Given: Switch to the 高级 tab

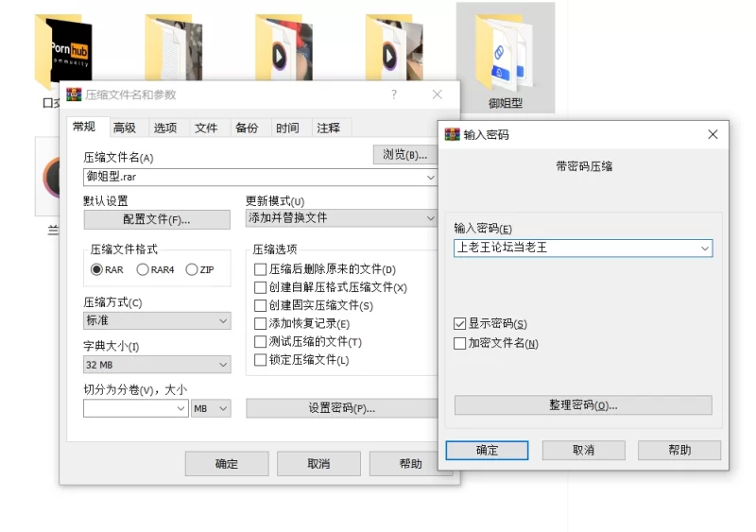Looking at the screenshot, I should [x=124, y=129].
